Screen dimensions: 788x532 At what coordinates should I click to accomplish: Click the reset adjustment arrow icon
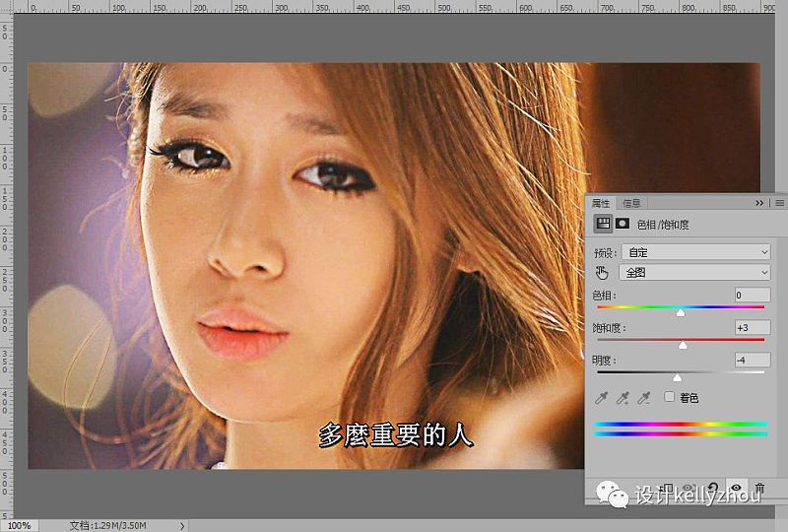tap(712, 488)
